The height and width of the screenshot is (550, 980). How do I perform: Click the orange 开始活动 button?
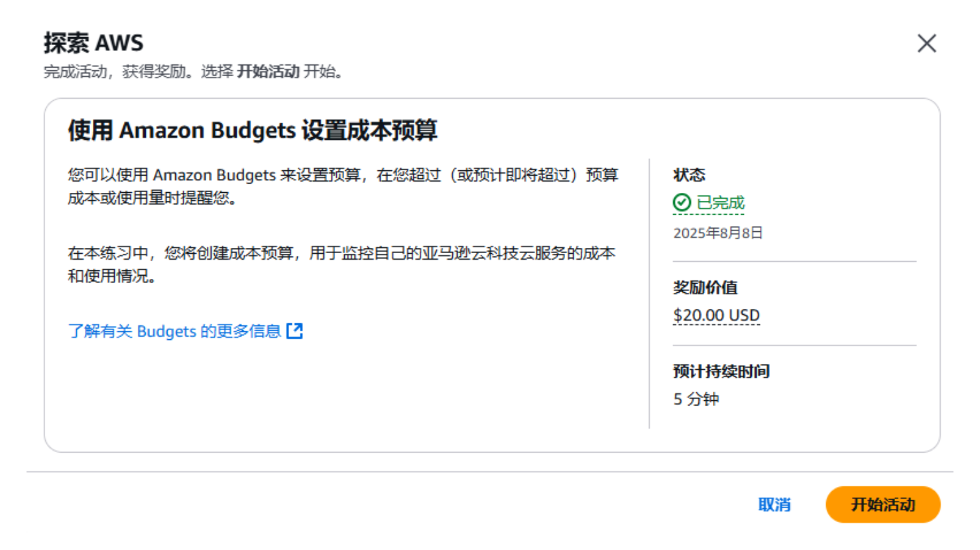coord(883,504)
